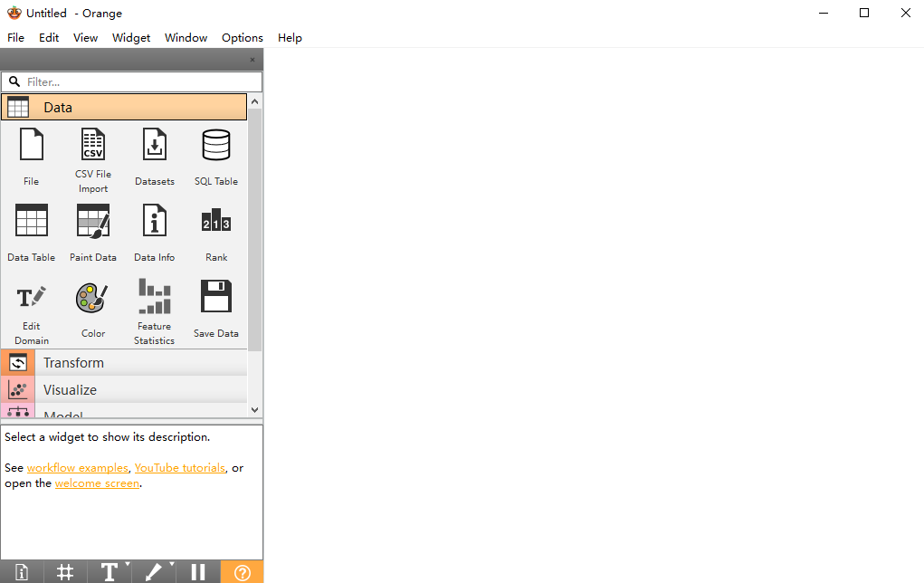This screenshot has width=924, height=583.
Task: Toggle the help question mark button
Action: tap(243, 572)
